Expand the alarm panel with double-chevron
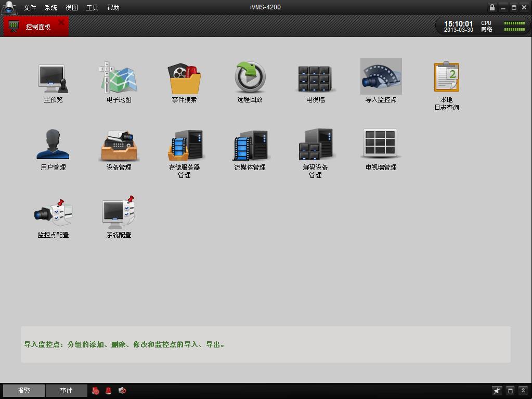Screen dimensions: 532x399 click(523, 391)
